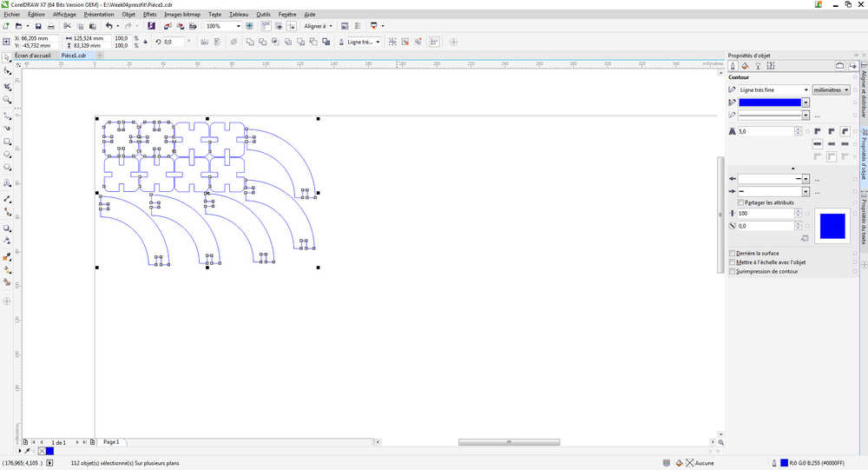This screenshot has height=470, width=868.
Task: Click the Undo arrow icon
Action: point(109,26)
